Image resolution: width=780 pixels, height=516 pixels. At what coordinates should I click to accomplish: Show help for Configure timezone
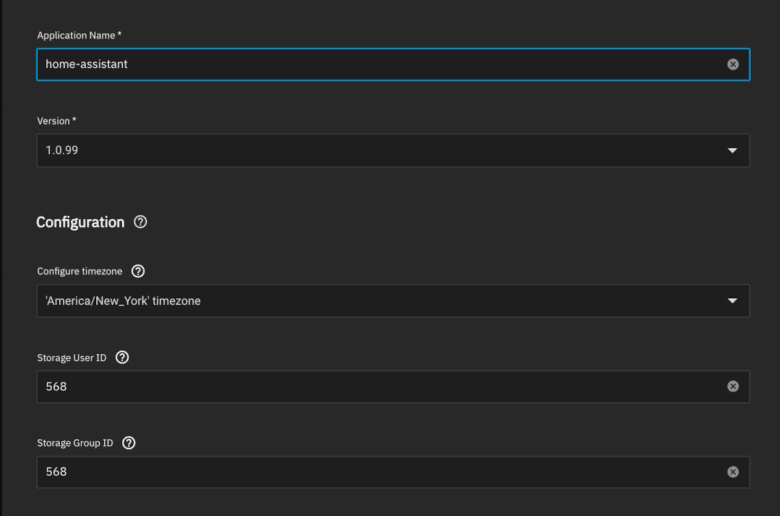coord(138,271)
